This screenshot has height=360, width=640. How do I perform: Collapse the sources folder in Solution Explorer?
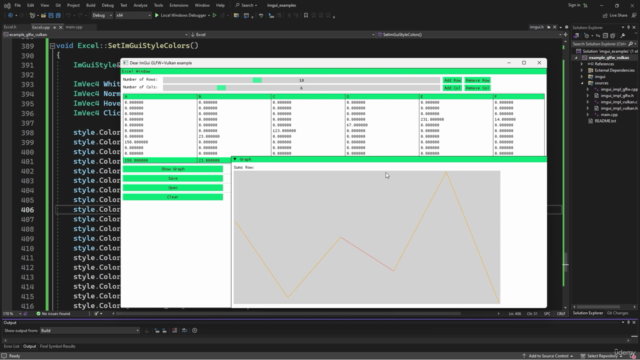pyautogui.click(x=582, y=83)
